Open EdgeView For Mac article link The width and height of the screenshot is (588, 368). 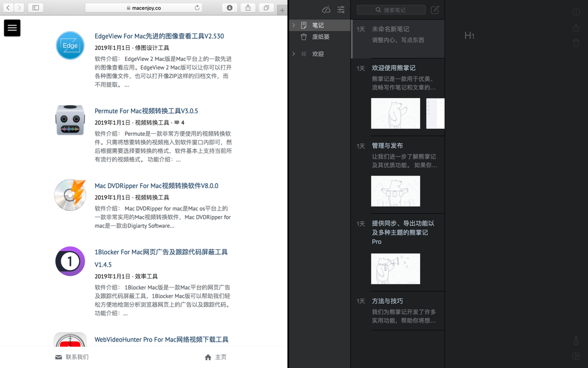pyautogui.click(x=159, y=36)
